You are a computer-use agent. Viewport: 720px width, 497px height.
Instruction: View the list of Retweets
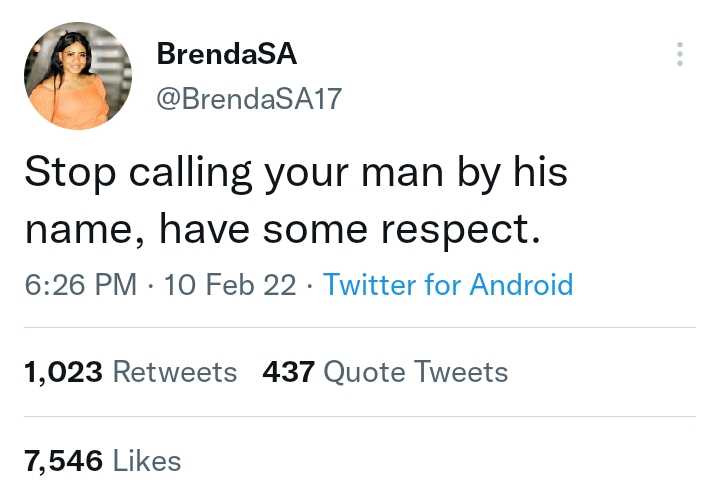point(174,372)
